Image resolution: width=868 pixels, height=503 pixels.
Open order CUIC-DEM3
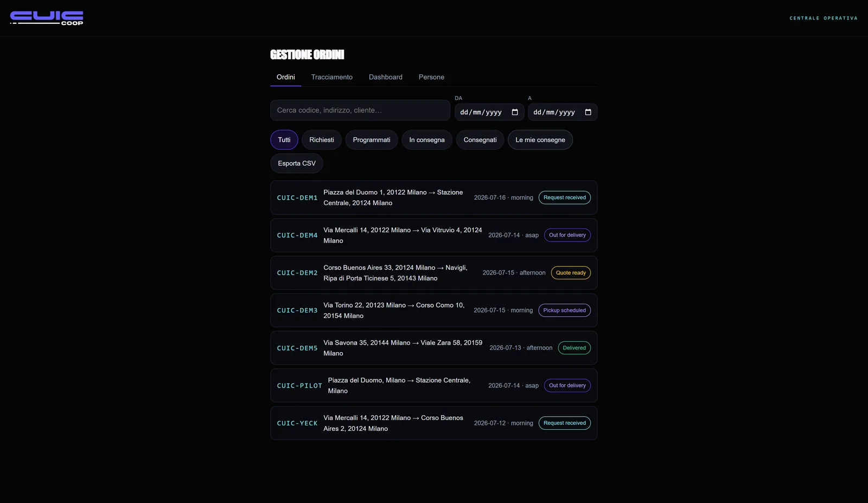(434, 310)
